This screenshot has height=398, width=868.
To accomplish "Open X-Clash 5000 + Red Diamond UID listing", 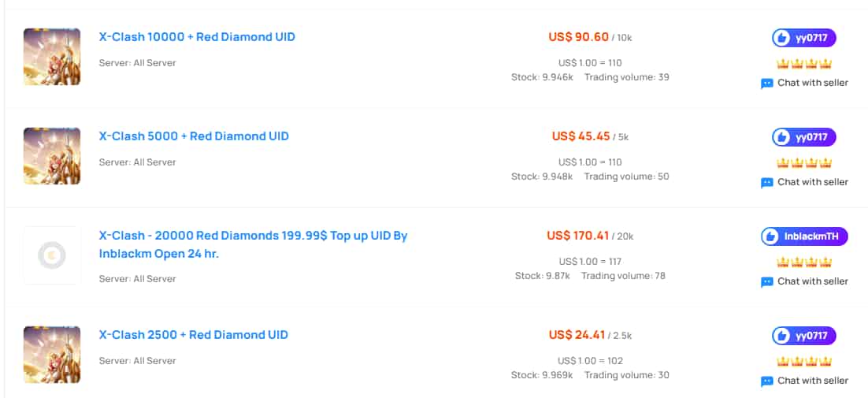I will [x=194, y=136].
